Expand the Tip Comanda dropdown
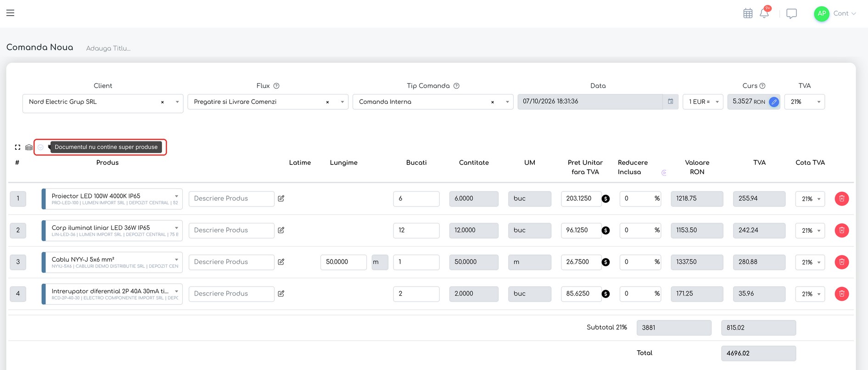 click(507, 102)
